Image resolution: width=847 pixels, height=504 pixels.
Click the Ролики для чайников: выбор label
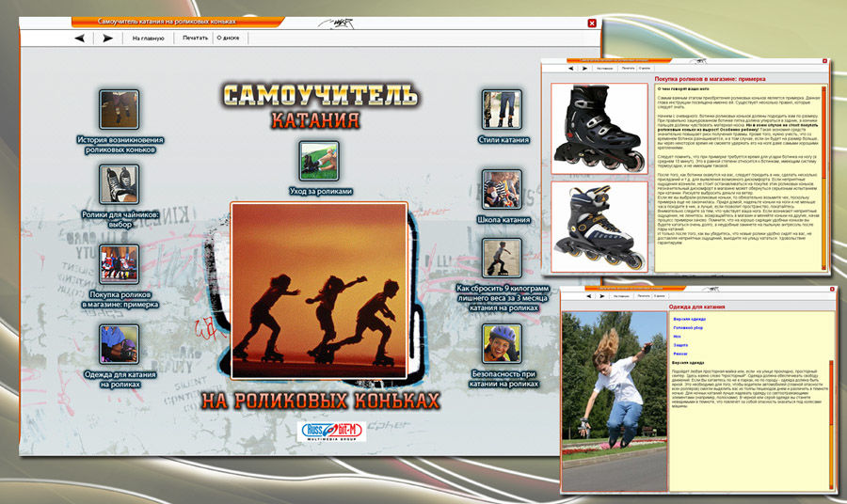click(x=120, y=220)
